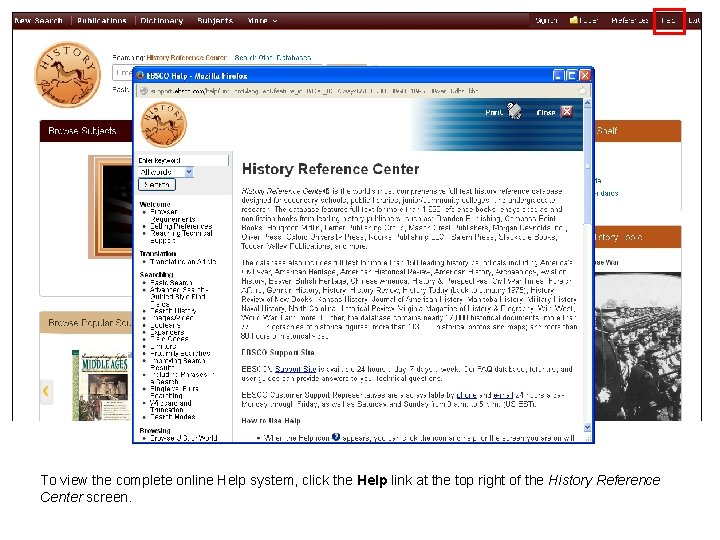Open Single vs. Plural Searching topic
This screenshot has height=540, width=720.
point(174,392)
